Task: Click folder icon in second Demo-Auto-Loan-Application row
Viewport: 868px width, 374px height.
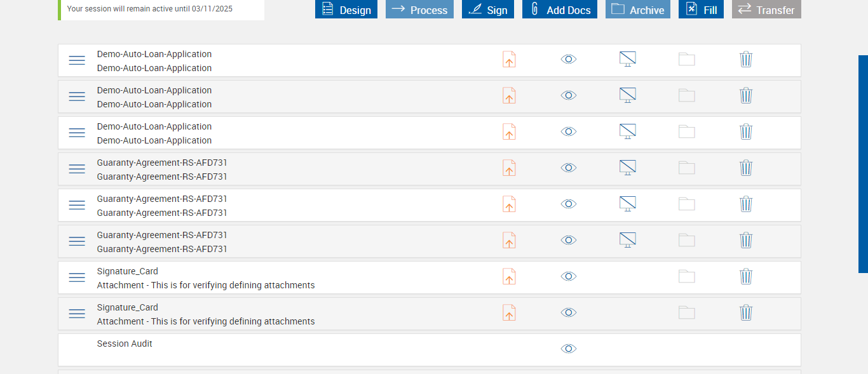Action: (x=687, y=95)
